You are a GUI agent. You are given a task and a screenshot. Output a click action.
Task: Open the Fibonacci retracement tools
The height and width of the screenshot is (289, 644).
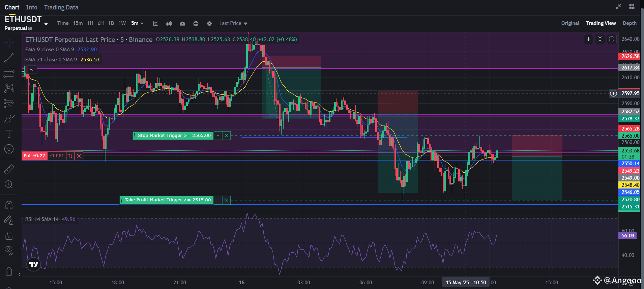pyautogui.click(x=9, y=73)
